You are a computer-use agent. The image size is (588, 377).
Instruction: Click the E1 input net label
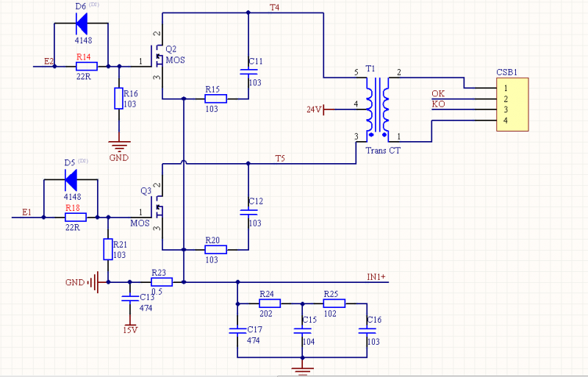tap(27, 212)
